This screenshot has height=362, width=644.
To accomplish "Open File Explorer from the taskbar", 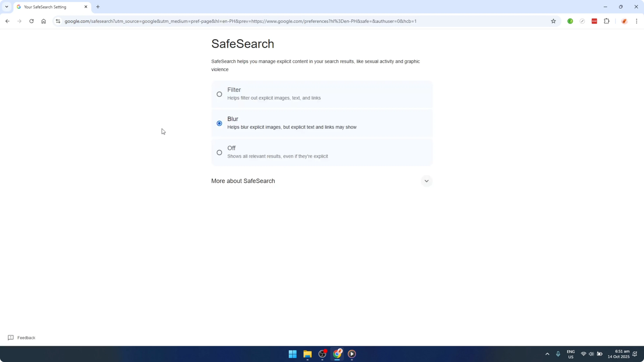I will 307,354.
